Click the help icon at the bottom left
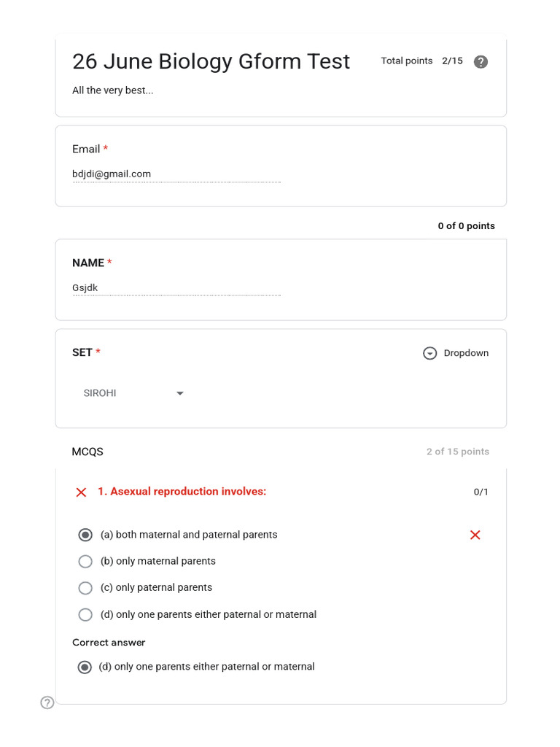560x747 pixels. click(47, 703)
